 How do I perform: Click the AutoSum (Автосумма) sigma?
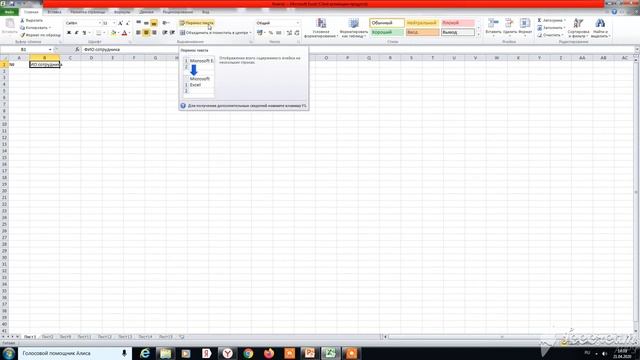pyautogui.click(x=540, y=20)
